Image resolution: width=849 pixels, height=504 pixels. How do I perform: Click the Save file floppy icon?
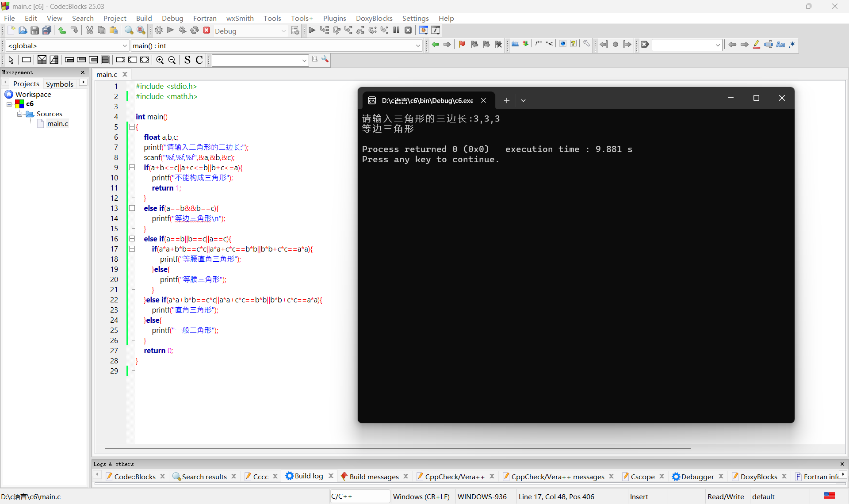(34, 31)
